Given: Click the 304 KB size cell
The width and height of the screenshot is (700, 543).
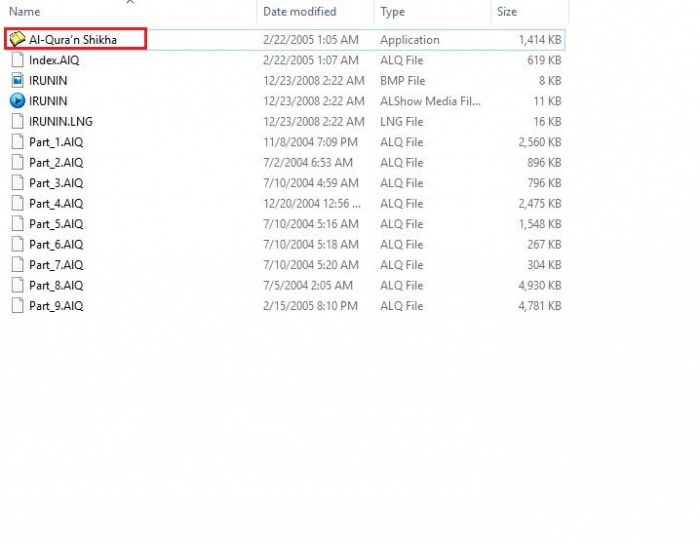Looking at the screenshot, I should point(544,265).
